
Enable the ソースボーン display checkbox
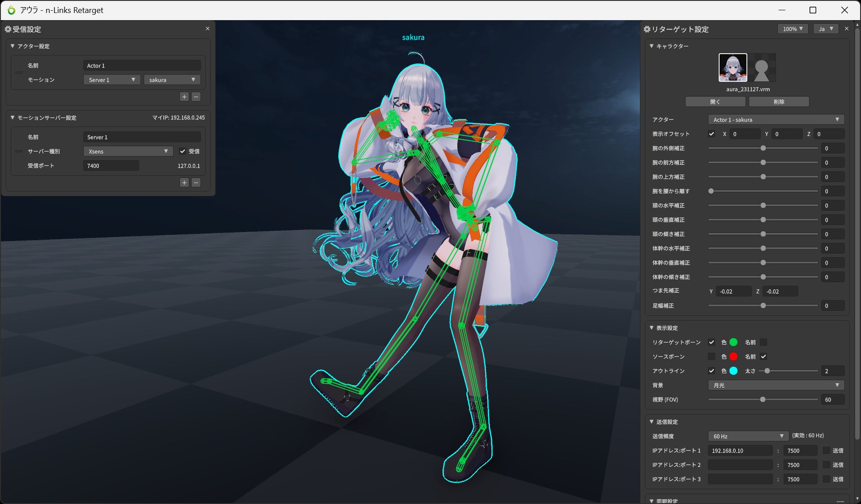click(712, 356)
